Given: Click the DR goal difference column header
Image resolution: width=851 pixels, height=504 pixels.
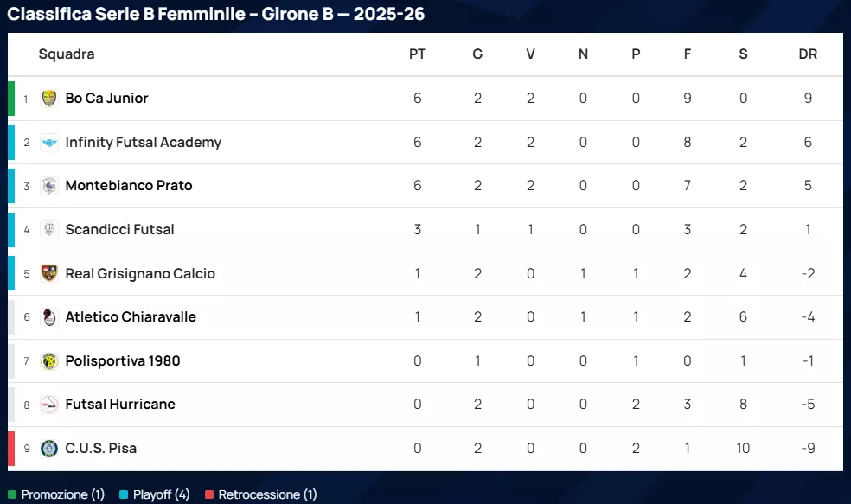Looking at the screenshot, I should [x=808, y=54].
